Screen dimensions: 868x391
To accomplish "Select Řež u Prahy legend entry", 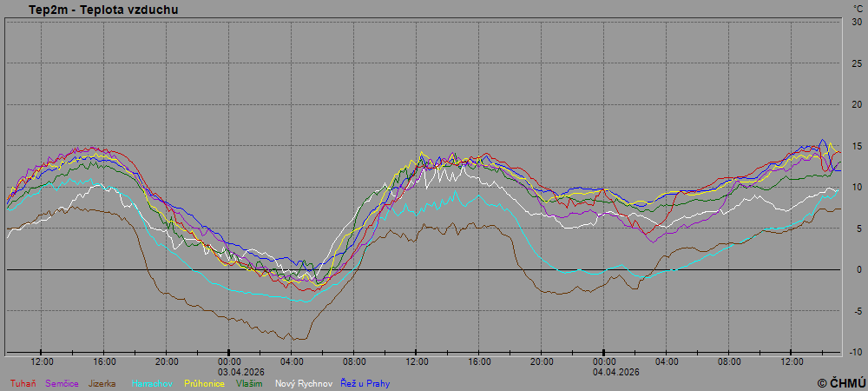I will click(x=365, y=383).
